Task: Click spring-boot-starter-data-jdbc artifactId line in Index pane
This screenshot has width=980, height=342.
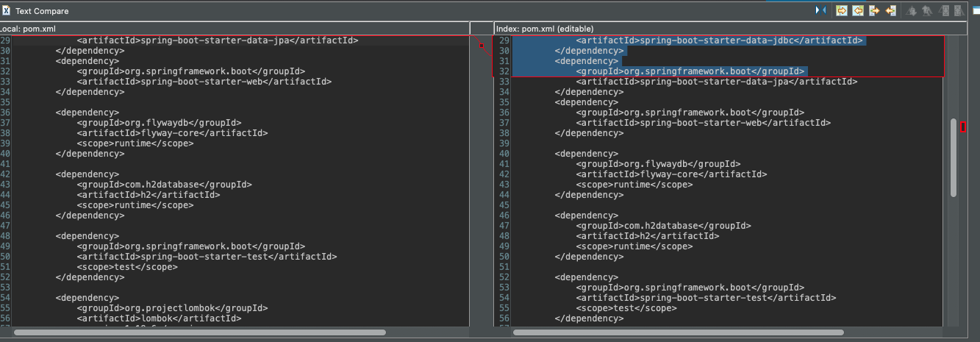Action: pos(719,40)
